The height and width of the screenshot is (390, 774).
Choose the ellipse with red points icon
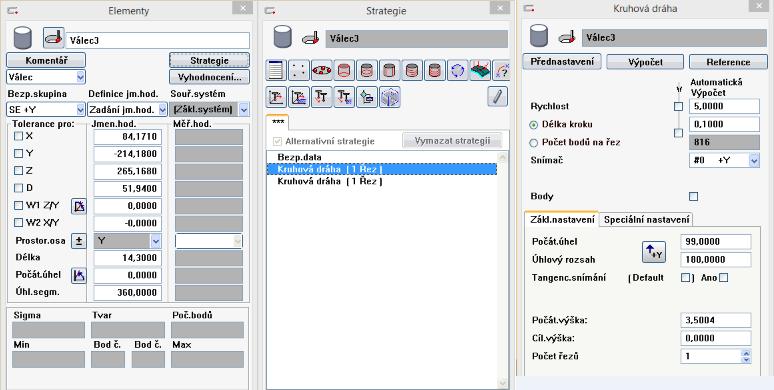pos(321,71)
